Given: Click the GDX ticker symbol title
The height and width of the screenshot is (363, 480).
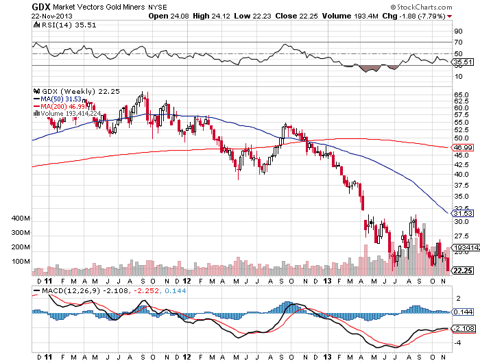Looking at the screenshot, I should pos(41,7).
